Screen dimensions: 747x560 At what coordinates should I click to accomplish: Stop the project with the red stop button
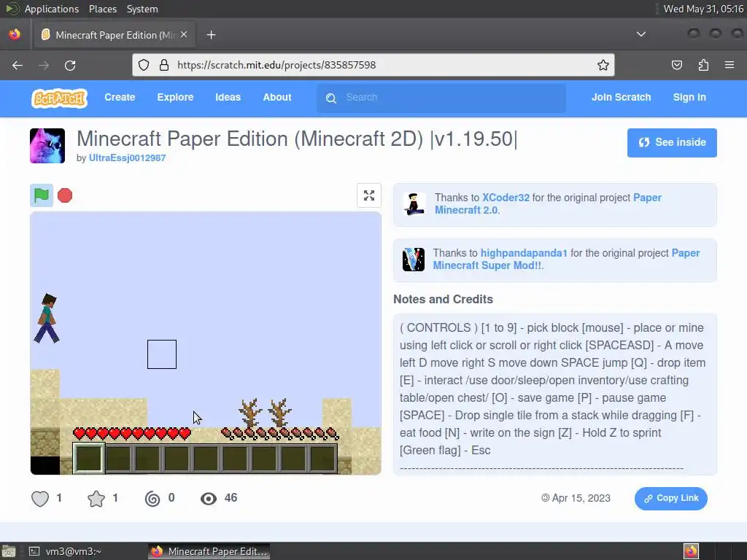tap(65, 195)
